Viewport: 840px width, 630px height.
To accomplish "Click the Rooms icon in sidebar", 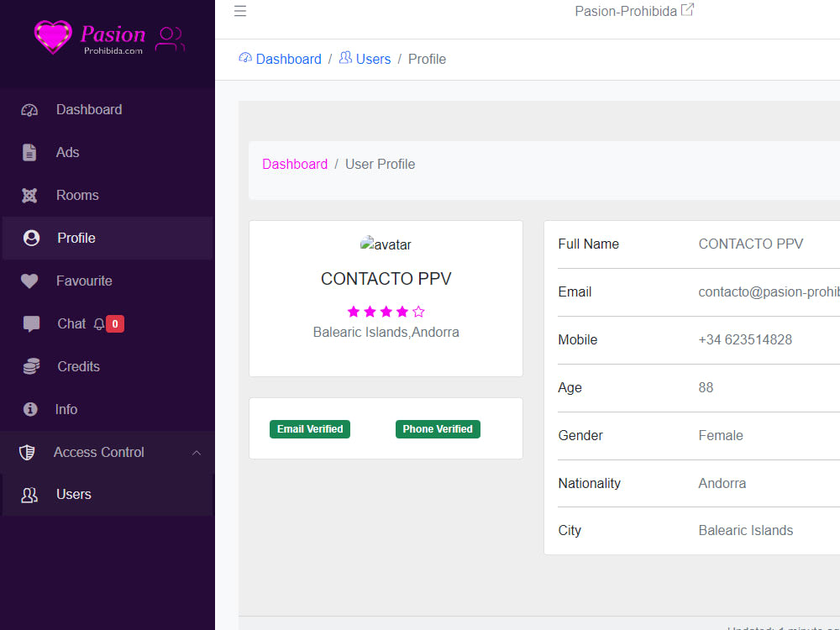I will point(29,196).
